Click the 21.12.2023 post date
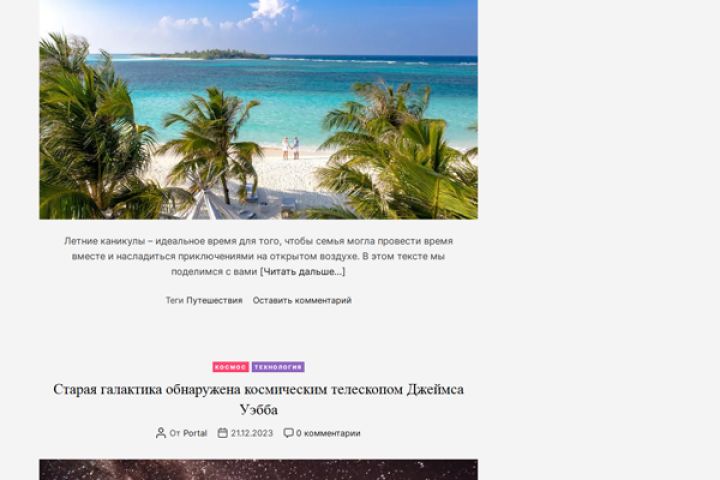This screenshot has height=480, width=720. pos(252,433)
